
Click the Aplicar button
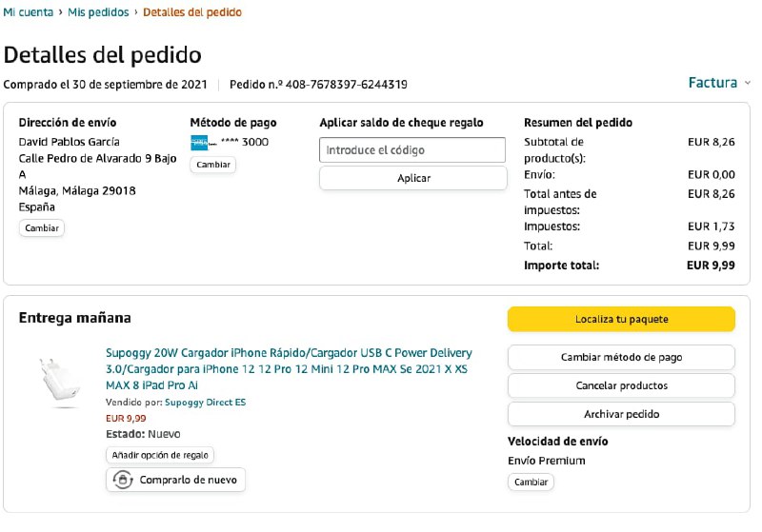click(x=413, y=178)
